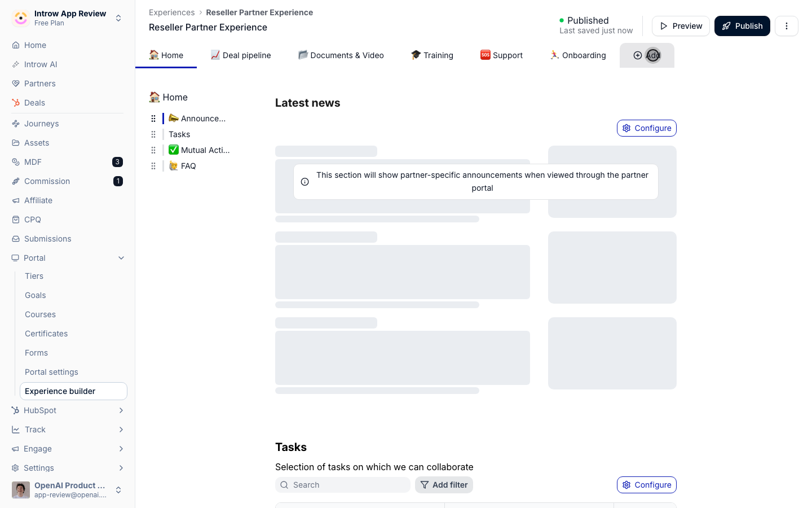
Task: Expand the Track menu
Action: (x=68, y=430)
